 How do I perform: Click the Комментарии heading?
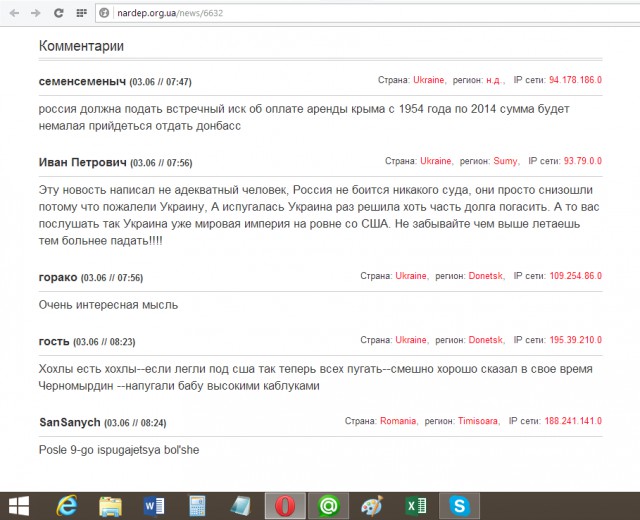(81, 46)
